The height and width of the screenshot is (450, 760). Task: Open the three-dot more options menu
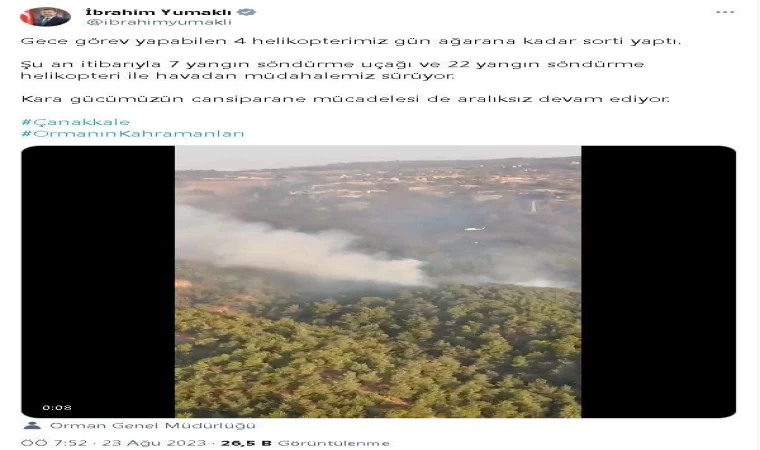725,12
